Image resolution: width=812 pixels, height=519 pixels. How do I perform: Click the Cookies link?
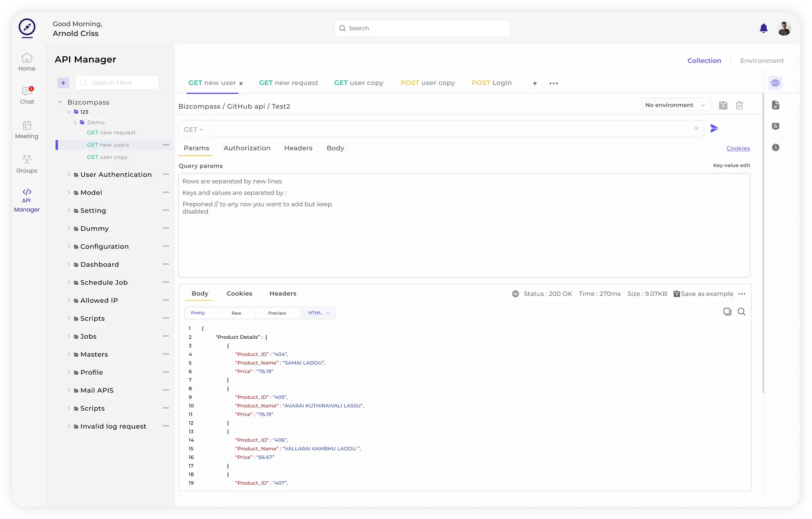tap(738, 148)
